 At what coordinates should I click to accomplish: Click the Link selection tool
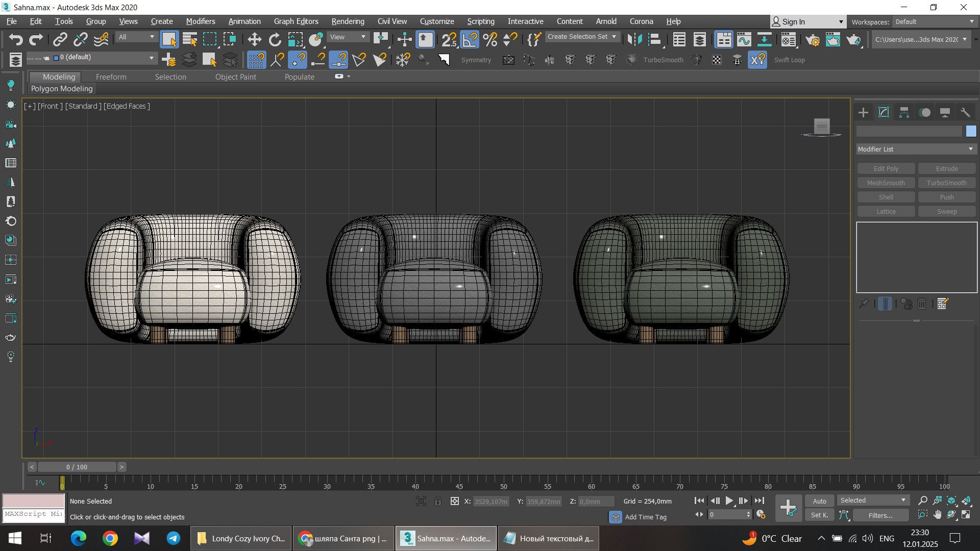click(x=60, y=39)
